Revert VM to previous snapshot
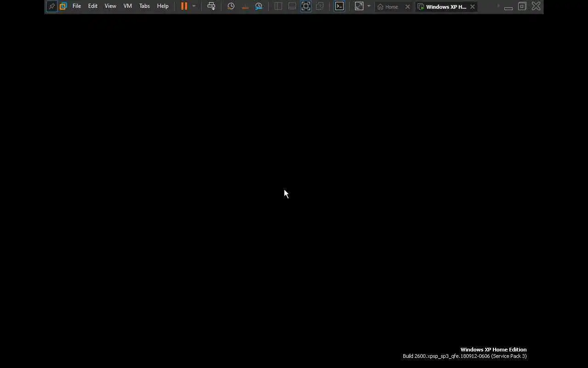Screen dimensions: 588x368 click(245, 6)
